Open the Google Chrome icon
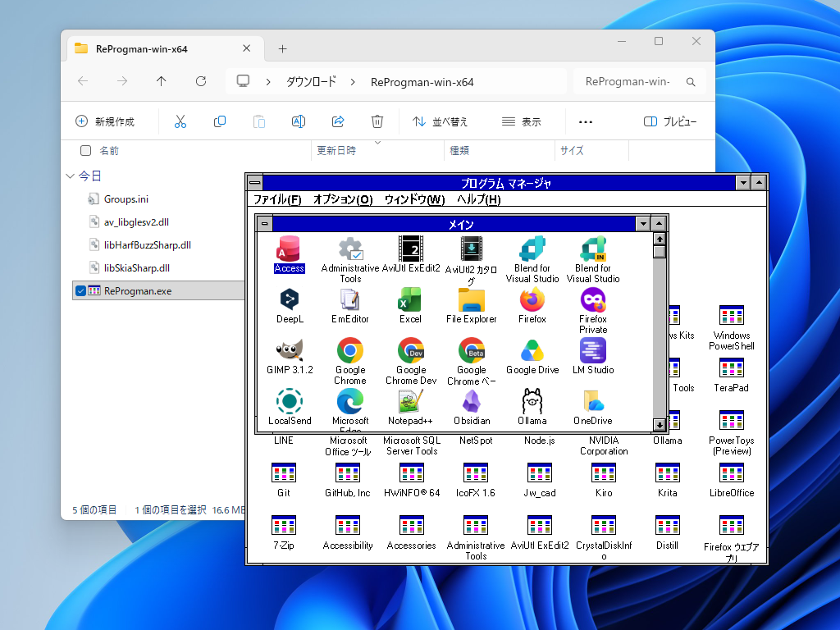Viewport: 840px width, 630px height. click(x=350, y=362)
